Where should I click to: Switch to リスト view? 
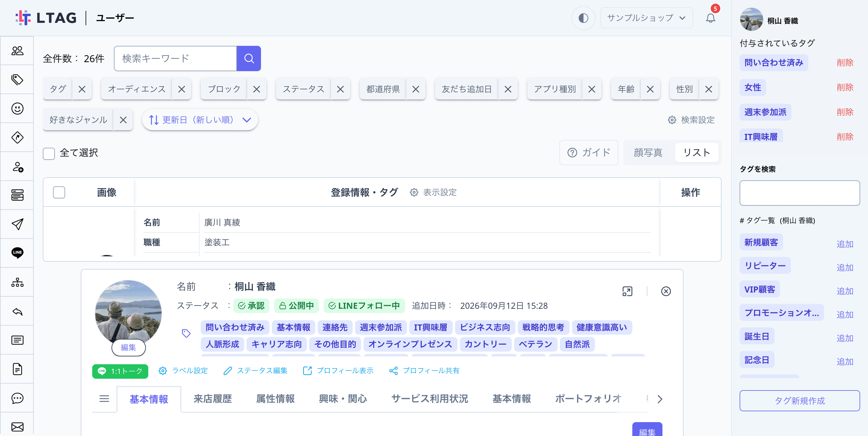(697, 153)
